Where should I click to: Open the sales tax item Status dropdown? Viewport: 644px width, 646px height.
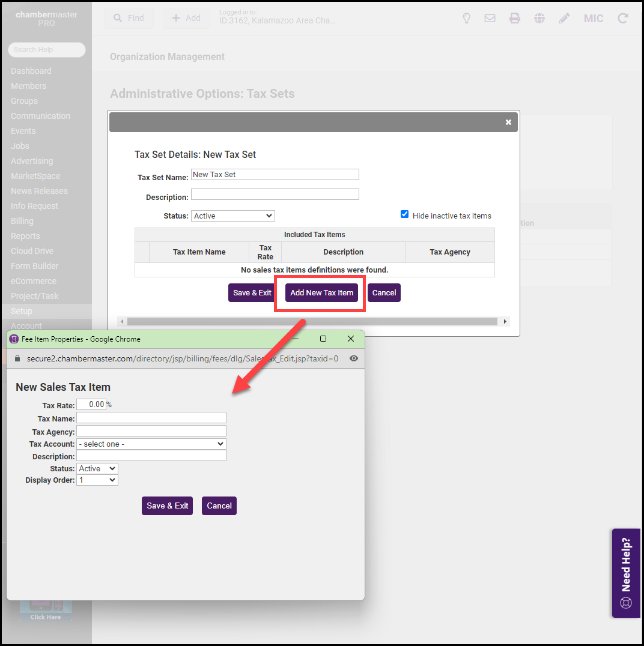point(97,468)
